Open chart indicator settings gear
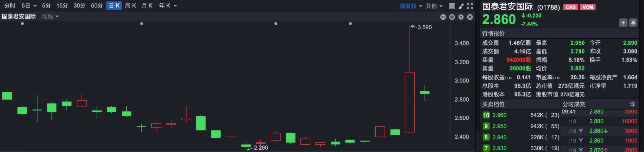The width and height of the screenshot is (644, 152). [x=461, y=17]
